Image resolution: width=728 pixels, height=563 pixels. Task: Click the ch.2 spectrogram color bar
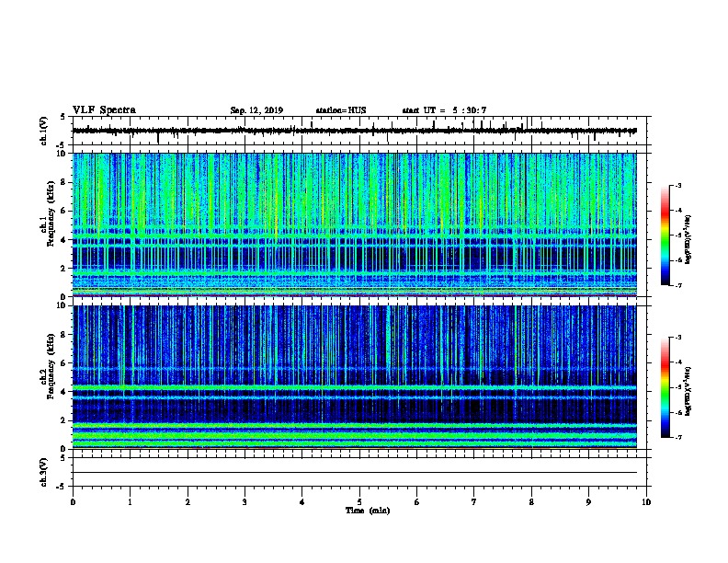[x=665, y=387]
